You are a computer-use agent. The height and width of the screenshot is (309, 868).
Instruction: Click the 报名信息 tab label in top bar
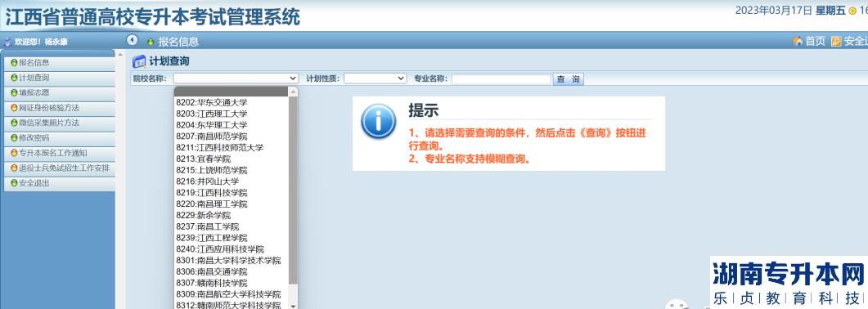178,42
